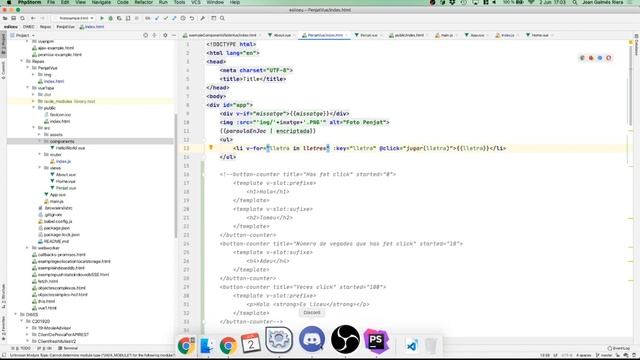
Task: Open the Terminal tool window button
Action: click(68, 348)
